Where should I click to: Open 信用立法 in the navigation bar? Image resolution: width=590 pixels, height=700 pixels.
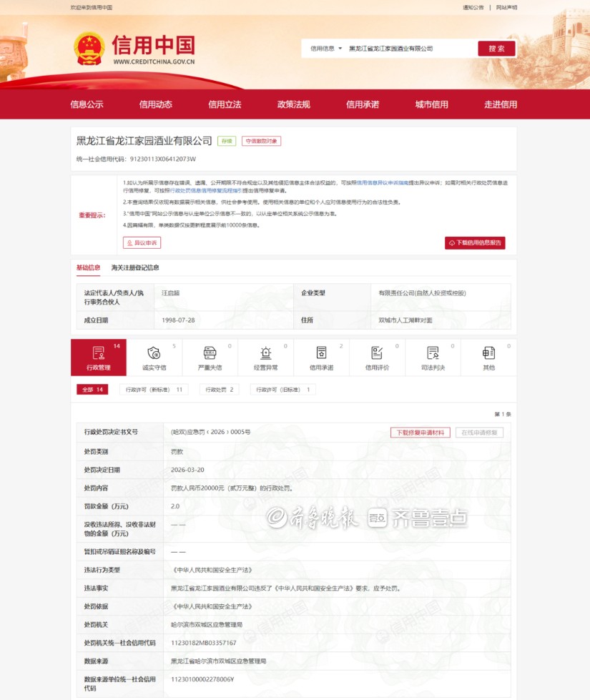tap(225, 104)
